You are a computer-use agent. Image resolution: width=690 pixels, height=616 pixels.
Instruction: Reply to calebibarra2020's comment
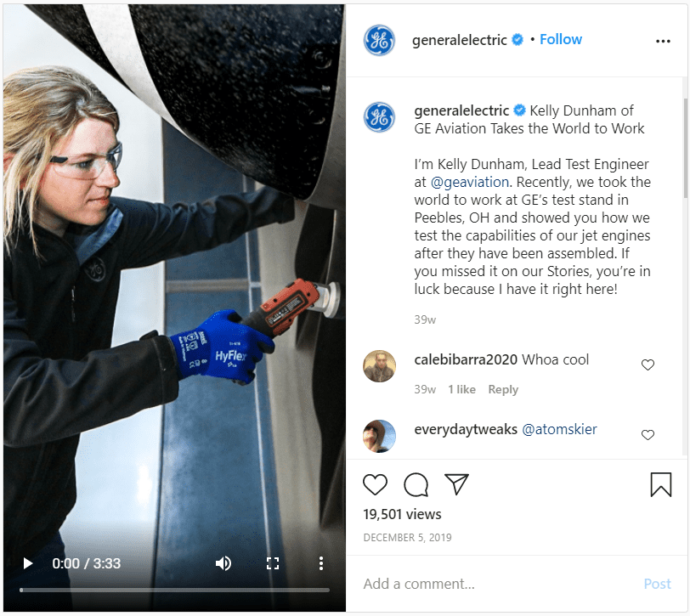[503, 389]
